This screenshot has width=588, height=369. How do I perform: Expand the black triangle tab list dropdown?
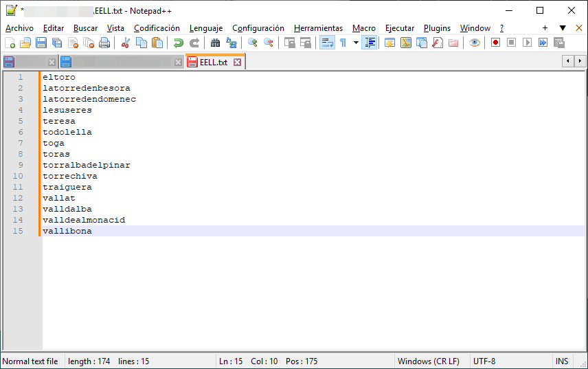pyautogui.click(x=563, y=27)
